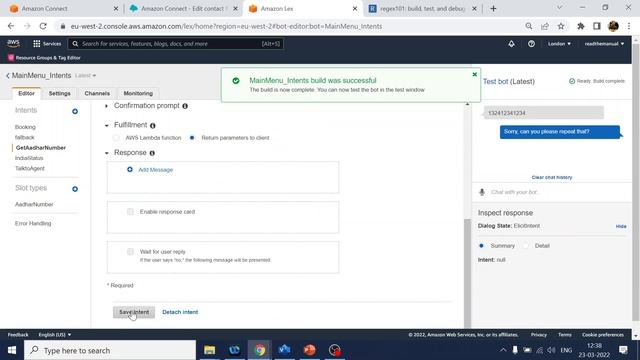This screenshot has height=360, width=640.
Task: Open the Windows Start menu
Action: 12,350
